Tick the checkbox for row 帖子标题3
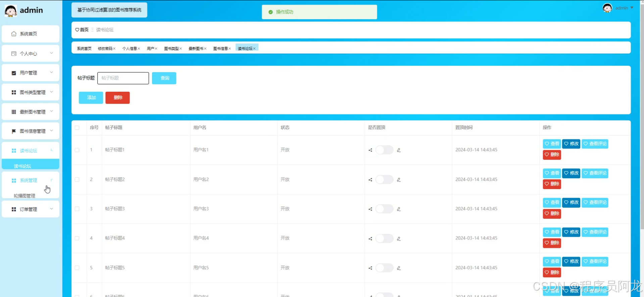644x297 pixels. click(x=77, y=209)
